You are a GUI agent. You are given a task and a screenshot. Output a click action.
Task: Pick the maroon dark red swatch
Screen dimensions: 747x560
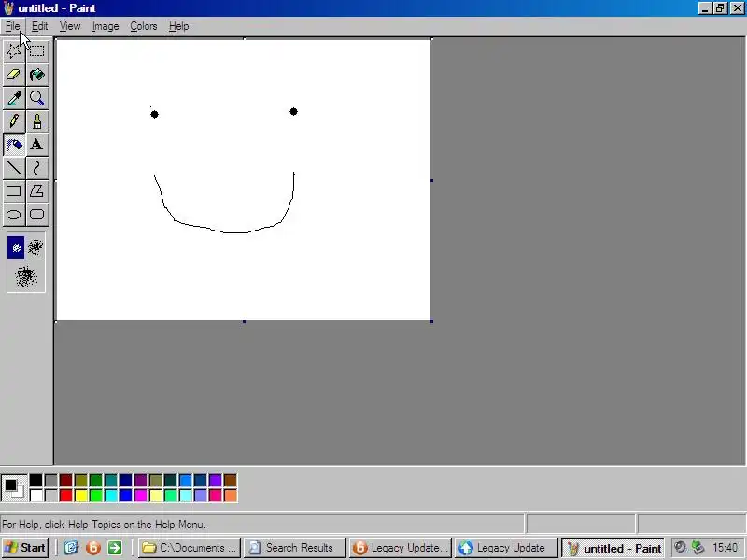coord(65,480)
